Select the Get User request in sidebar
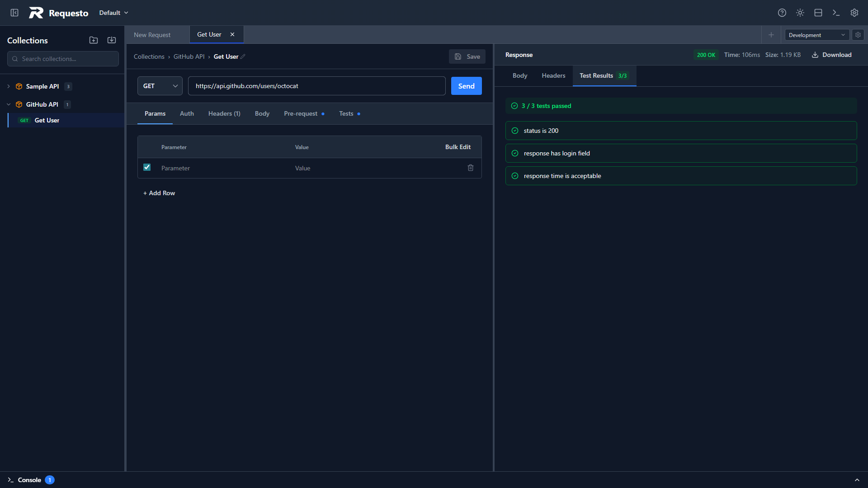The image size is (868, 488). point(66,120)
